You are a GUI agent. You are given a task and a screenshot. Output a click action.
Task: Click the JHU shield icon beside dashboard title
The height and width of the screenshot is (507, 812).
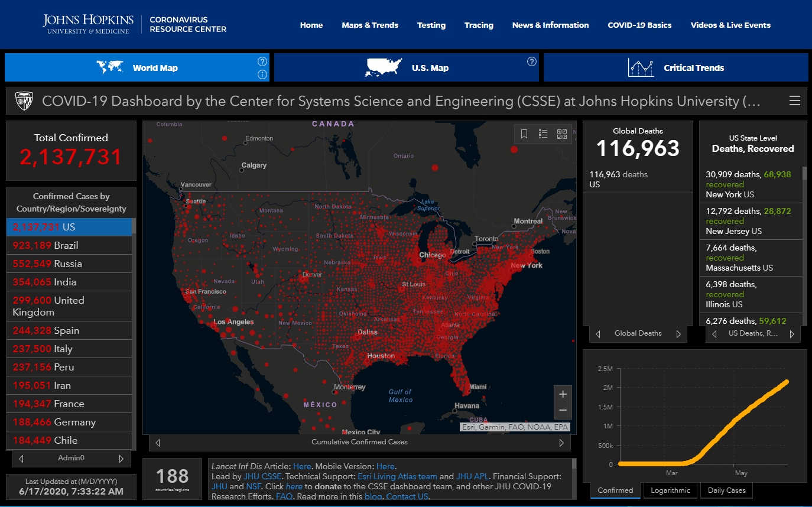pos(24,100)
